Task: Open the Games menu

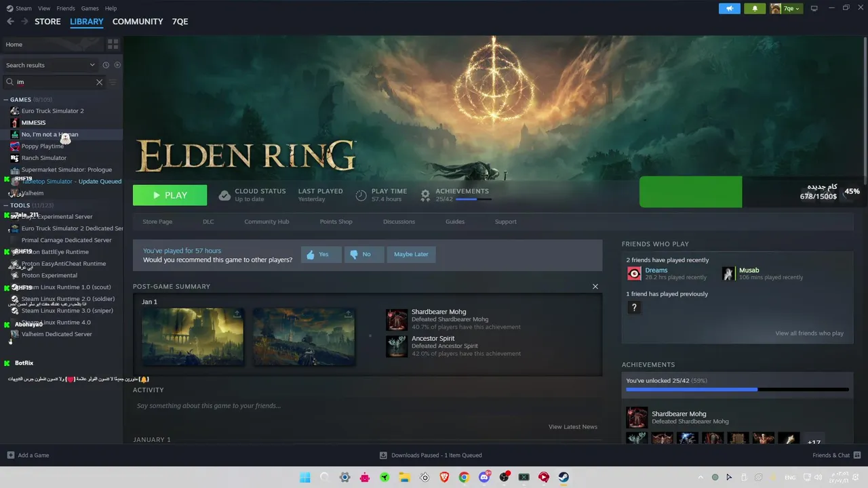Action: pyautogui.click(x=90, y=8)
